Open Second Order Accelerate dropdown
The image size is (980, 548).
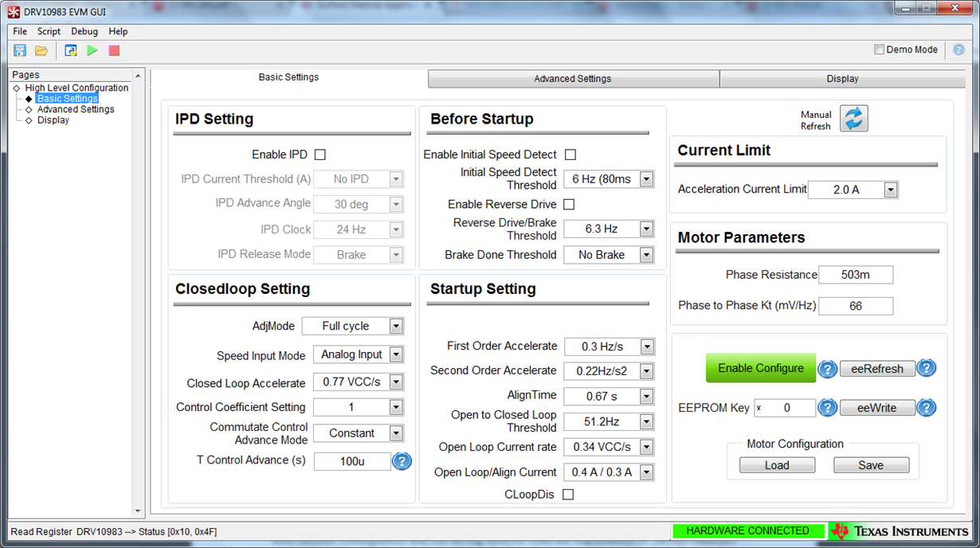pos(610,371)
